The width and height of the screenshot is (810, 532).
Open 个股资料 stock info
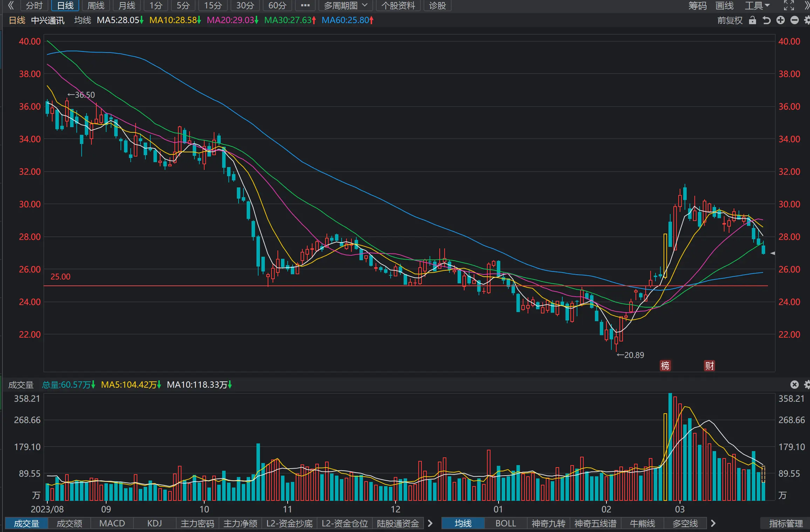tap(398, 6)
